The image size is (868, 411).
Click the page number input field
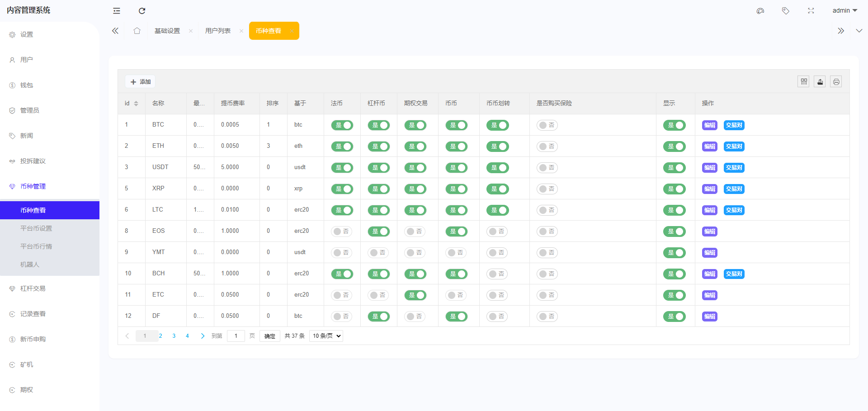(236, 336)
